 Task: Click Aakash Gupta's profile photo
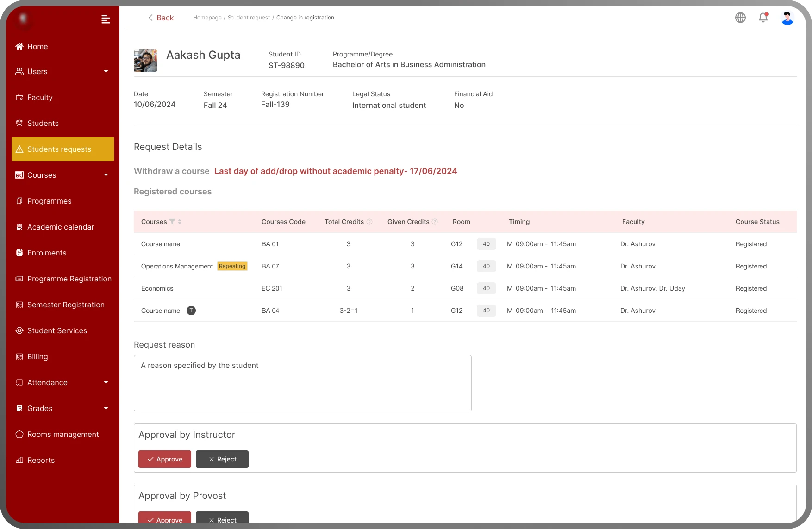click(145, 61)
